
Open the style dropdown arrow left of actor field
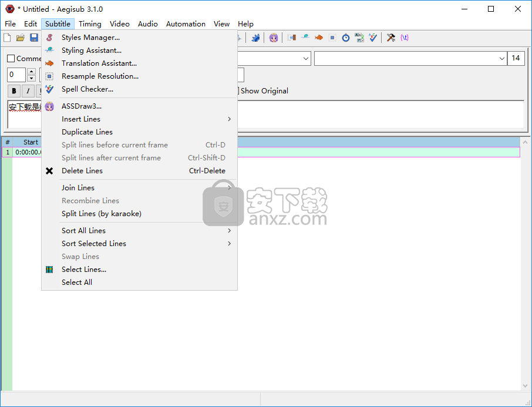click(x=306, y=58)
